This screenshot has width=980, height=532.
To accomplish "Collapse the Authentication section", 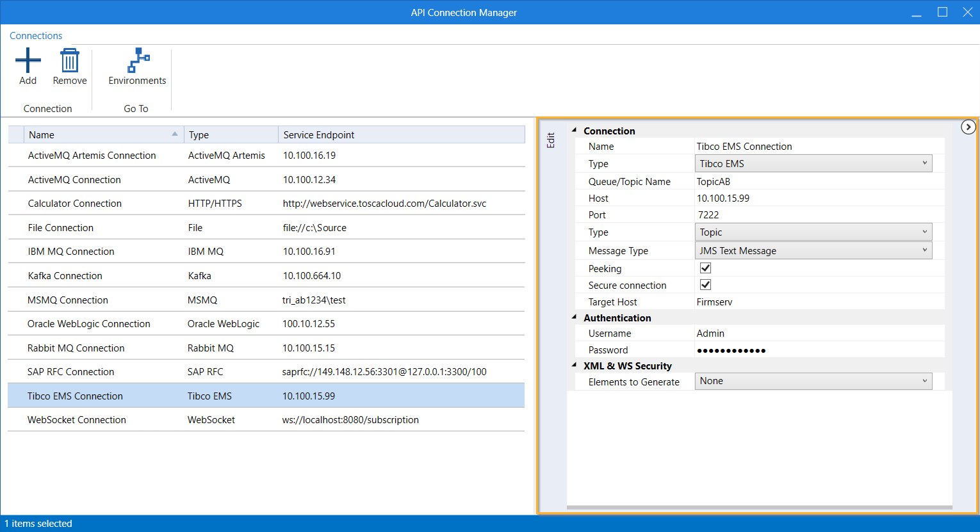I will tap(575, 318).
